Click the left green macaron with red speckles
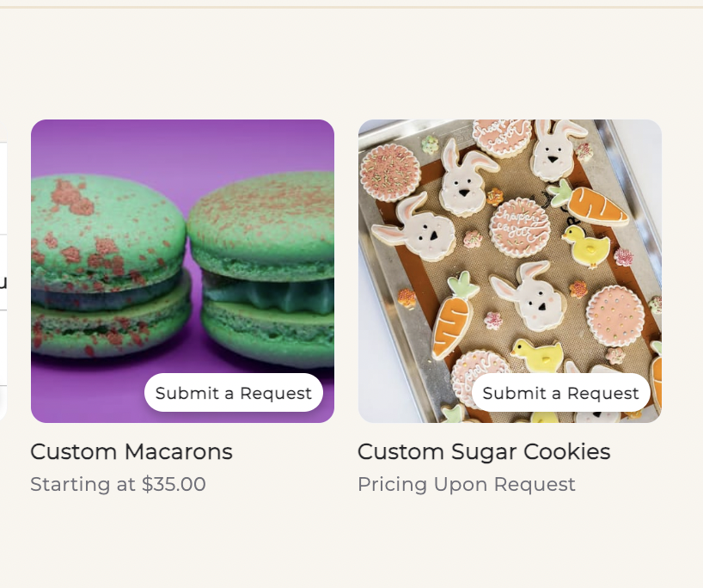 click(x=107, y=265)
